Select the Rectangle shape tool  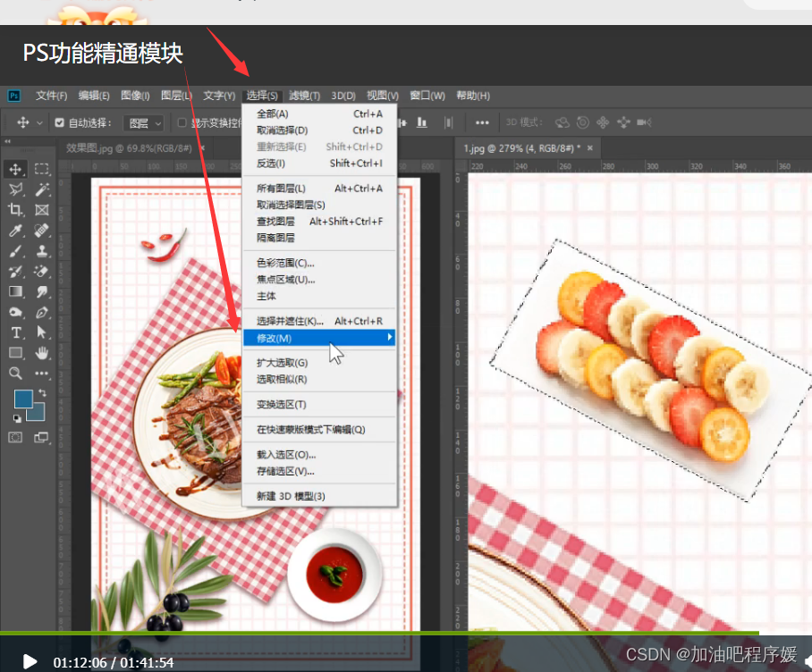(15, 353)
